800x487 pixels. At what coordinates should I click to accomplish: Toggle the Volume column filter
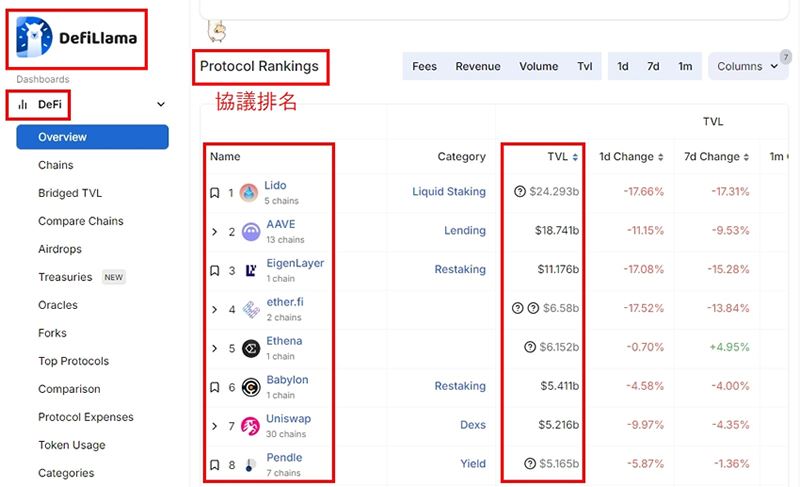(x=538, y=66)
